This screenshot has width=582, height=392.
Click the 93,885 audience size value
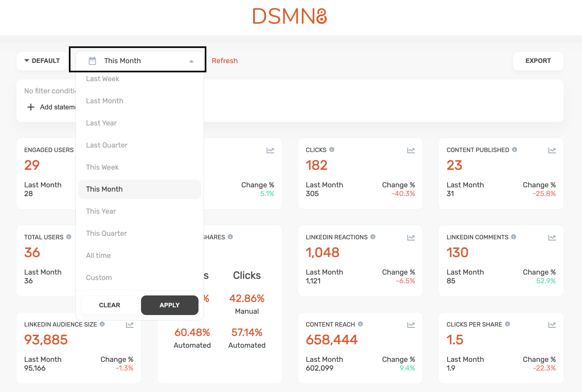[x=46, y=340]
